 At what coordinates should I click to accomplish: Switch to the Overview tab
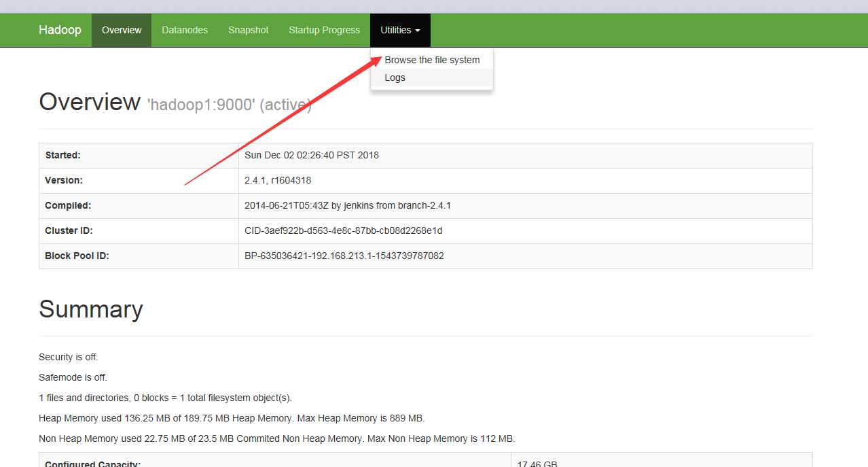point(122,30)
